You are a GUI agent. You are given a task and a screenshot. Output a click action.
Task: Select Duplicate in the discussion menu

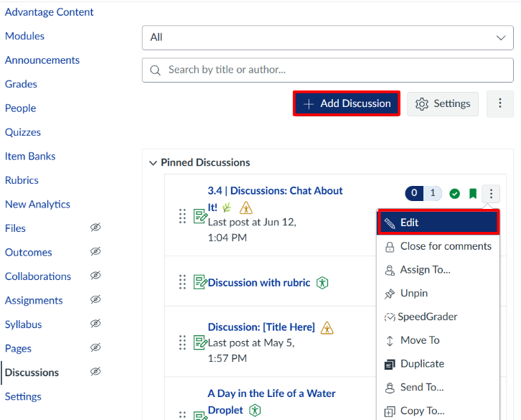click(422, 364)
